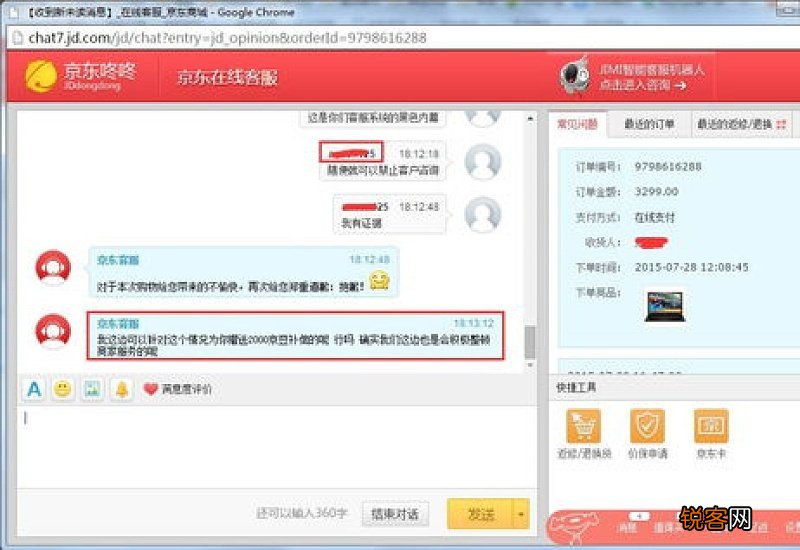Click the bell alert icon
Image resolution: width=800 pixels, height=550 pixels.
(122, 389)
